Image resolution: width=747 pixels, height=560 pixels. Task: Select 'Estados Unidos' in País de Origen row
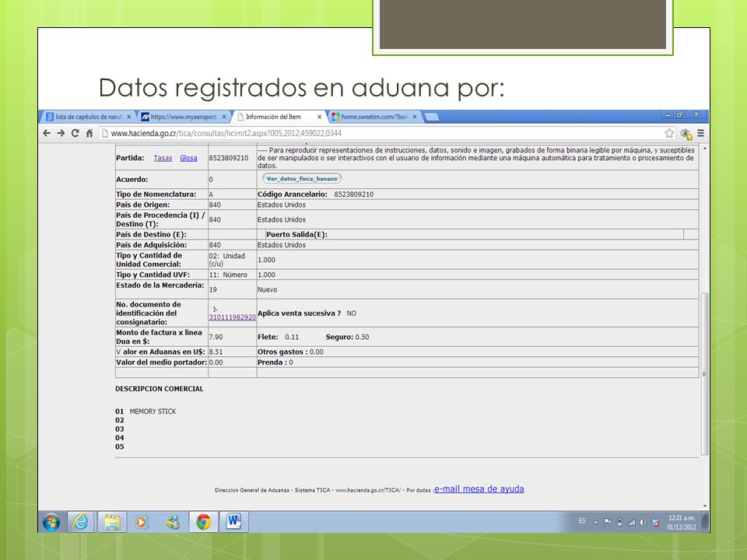click(x=282, y=205)
